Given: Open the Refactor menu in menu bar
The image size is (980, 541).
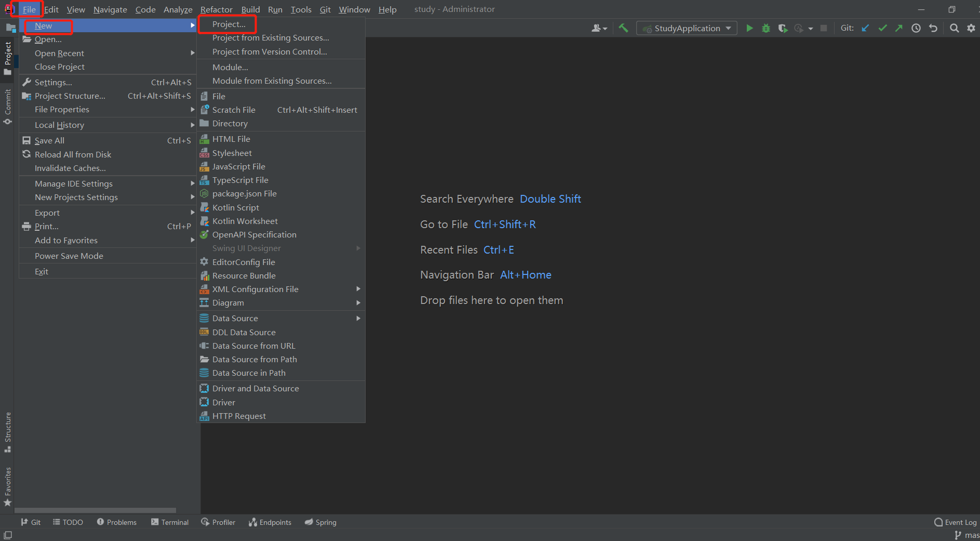Looking at the screenshot, I should [x=216, y=9].
